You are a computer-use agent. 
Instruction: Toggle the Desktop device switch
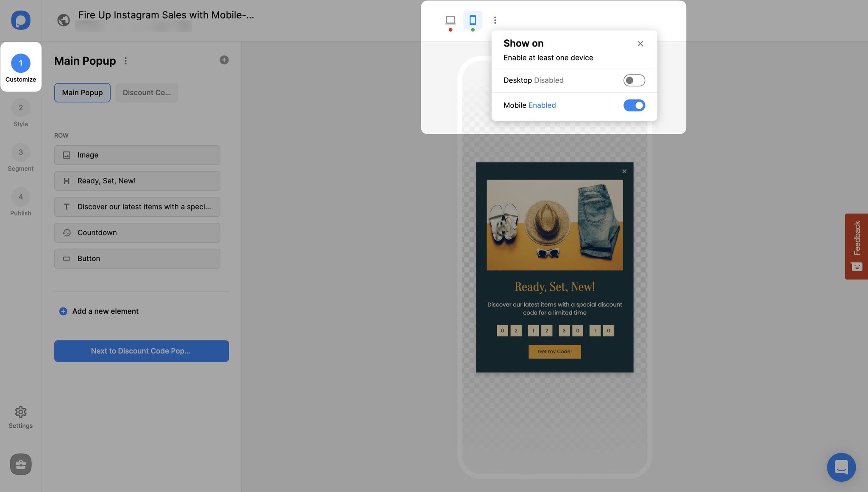(x=634, y=80)
